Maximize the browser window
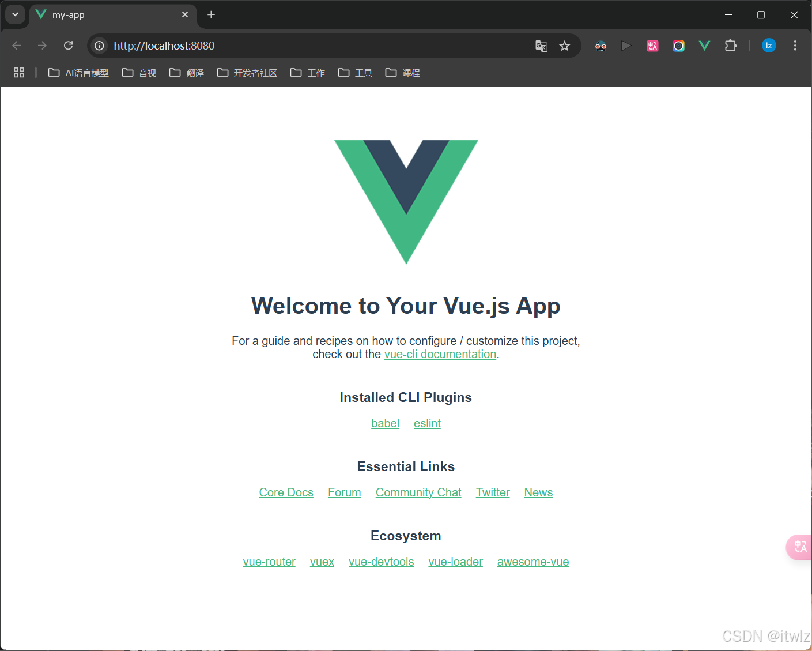The height and width of the screenshot is (651, 812). [761, 14]
